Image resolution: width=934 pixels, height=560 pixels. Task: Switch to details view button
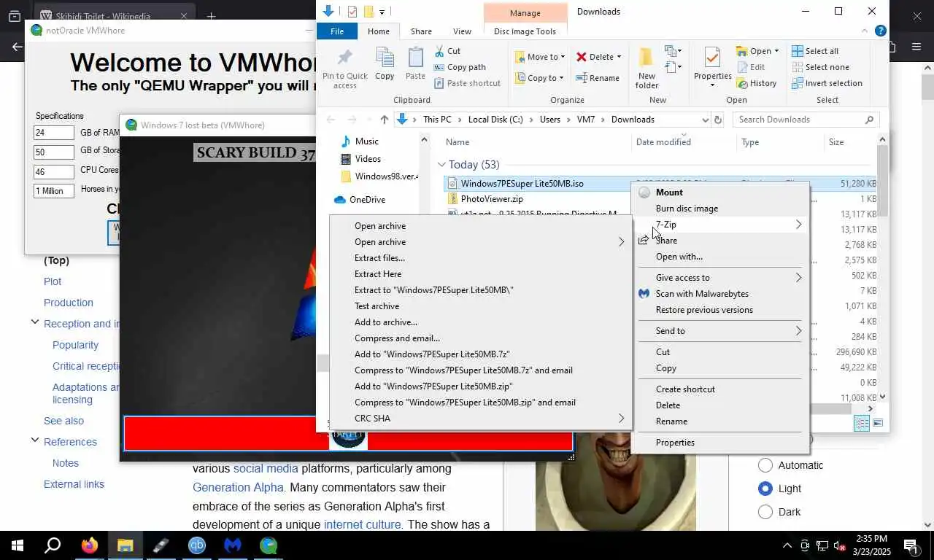coord(862,423)
